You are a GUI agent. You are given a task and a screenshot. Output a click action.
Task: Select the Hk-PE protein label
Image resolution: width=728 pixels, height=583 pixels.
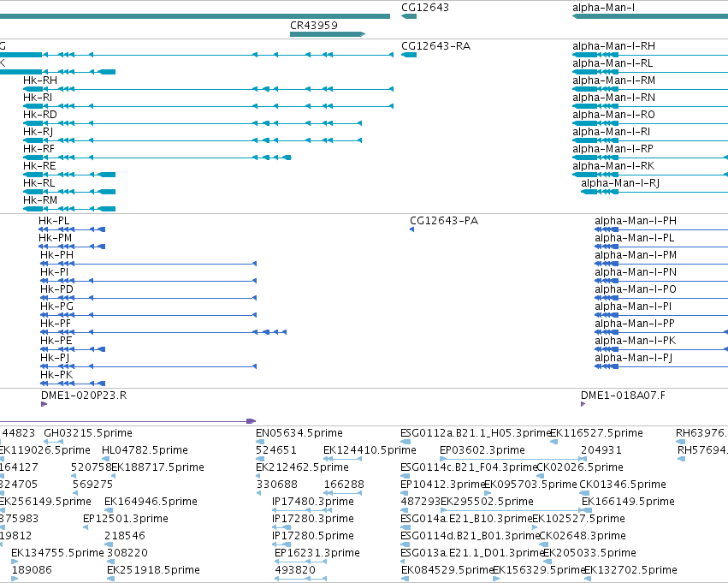coord(56,342)
